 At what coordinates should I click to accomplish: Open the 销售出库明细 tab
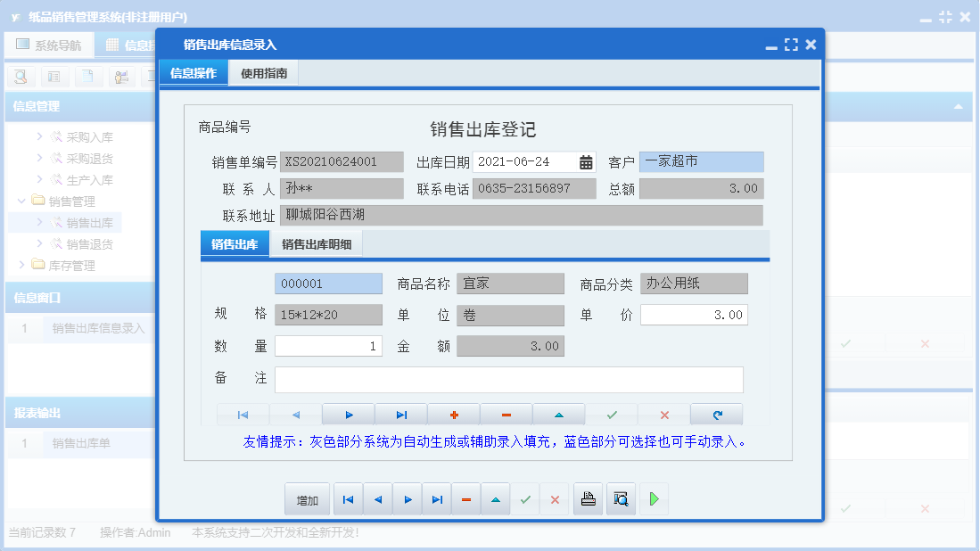click(x=315, y=243)
